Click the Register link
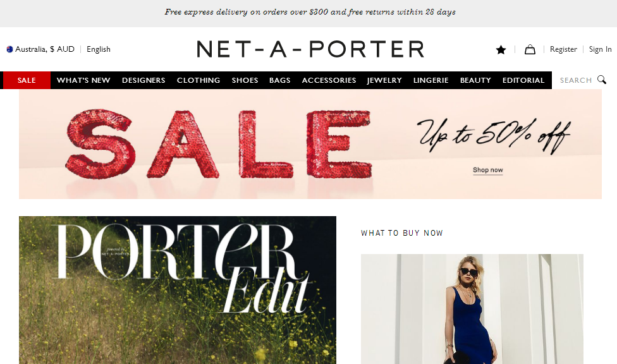Screen dimensions: 617x364 click(563, 49)
